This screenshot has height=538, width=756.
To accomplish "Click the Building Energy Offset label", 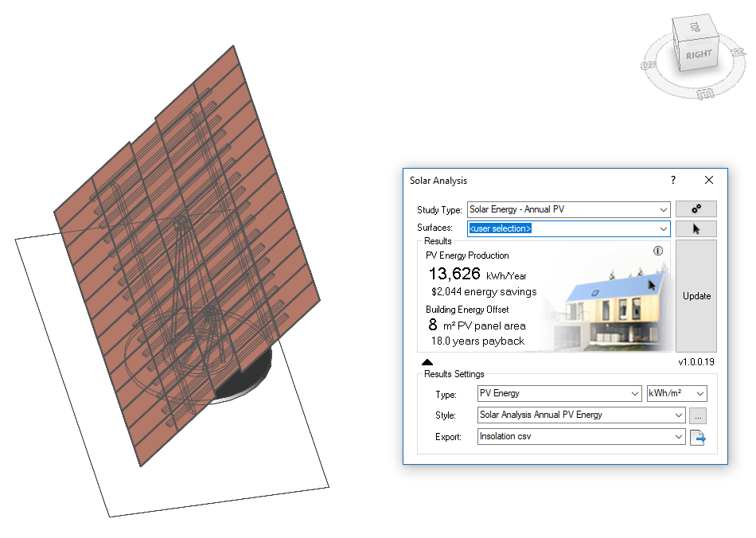I will pos(467,310).
